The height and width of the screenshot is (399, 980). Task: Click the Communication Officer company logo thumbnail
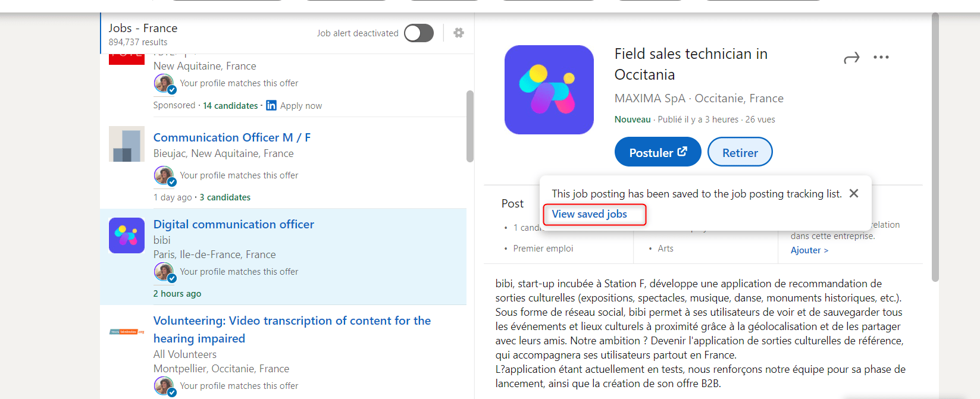pos(127,144)
